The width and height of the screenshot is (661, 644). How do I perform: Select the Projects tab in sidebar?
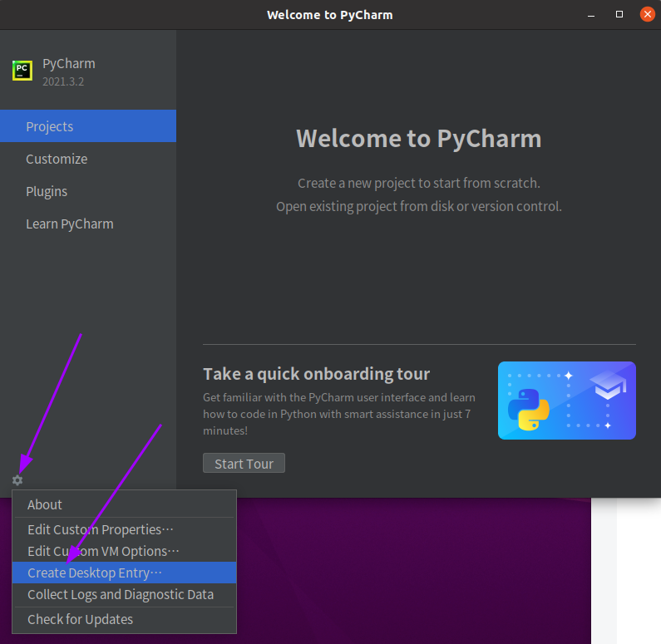pyautogui.click(x=88, y=126)
